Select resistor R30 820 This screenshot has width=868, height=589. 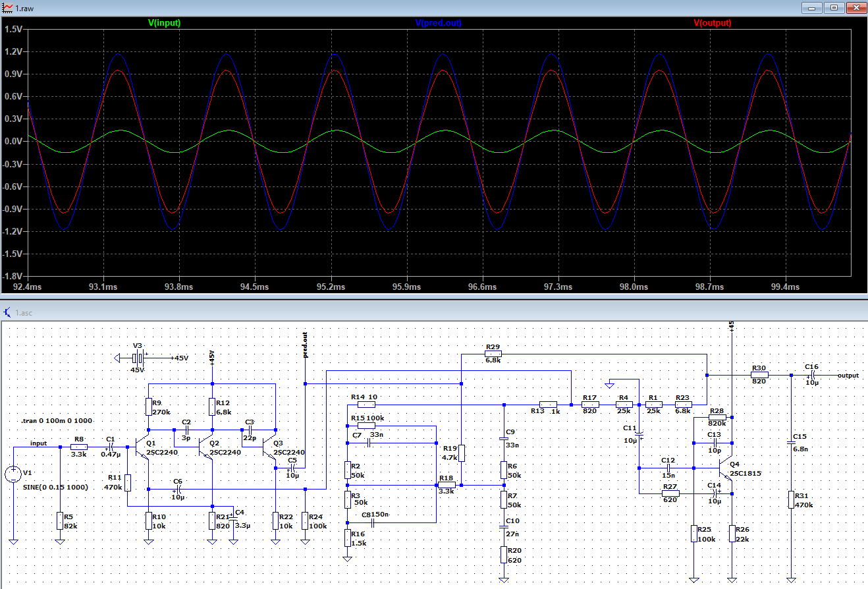pyautogui.click(x=759, y=375)
